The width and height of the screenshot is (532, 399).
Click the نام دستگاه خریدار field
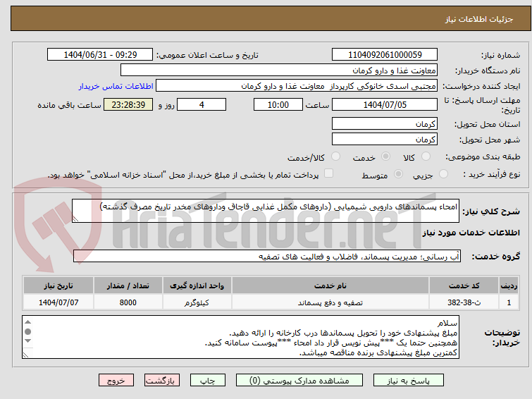[x=279, y=70]
